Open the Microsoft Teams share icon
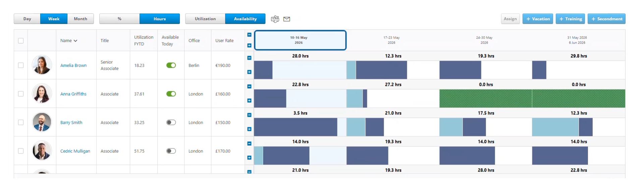Screen dimensions: 644x188 pyautogui.click(x=275, y=19)
